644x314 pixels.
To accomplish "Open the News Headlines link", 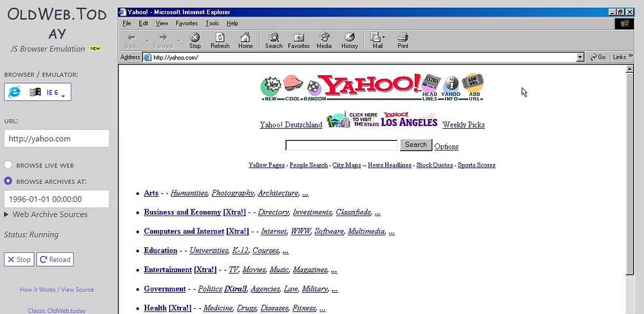I will (x=390, y=165).
